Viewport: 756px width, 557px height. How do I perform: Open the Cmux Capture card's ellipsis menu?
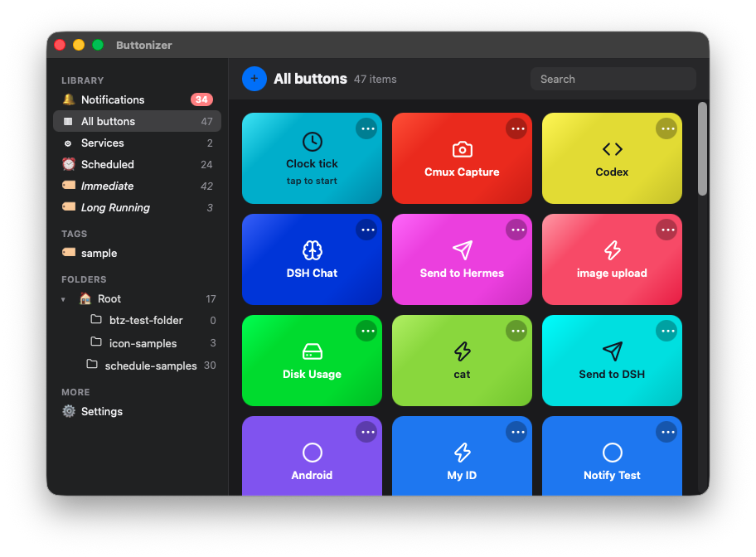516,128
